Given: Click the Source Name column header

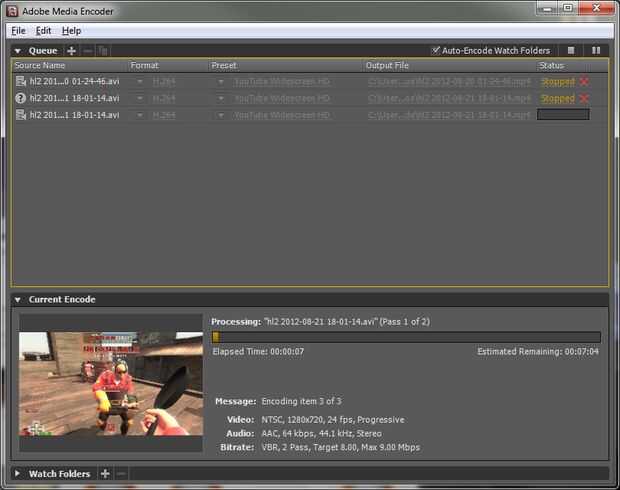Looking at the screenshot, I should coord(40,65).
